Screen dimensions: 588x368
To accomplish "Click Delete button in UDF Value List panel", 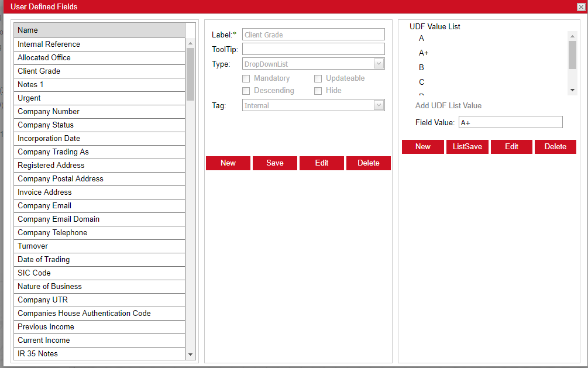I will 555,147.
